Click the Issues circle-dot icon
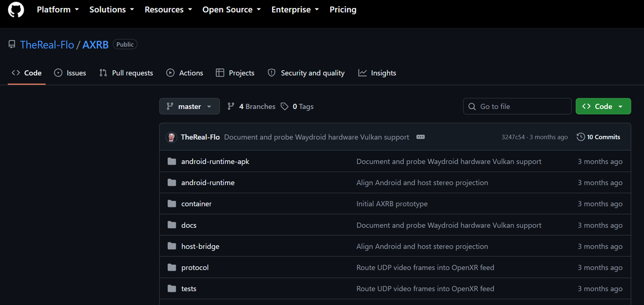This screenshot has width=644, height=305. click(x=58, y=73)
